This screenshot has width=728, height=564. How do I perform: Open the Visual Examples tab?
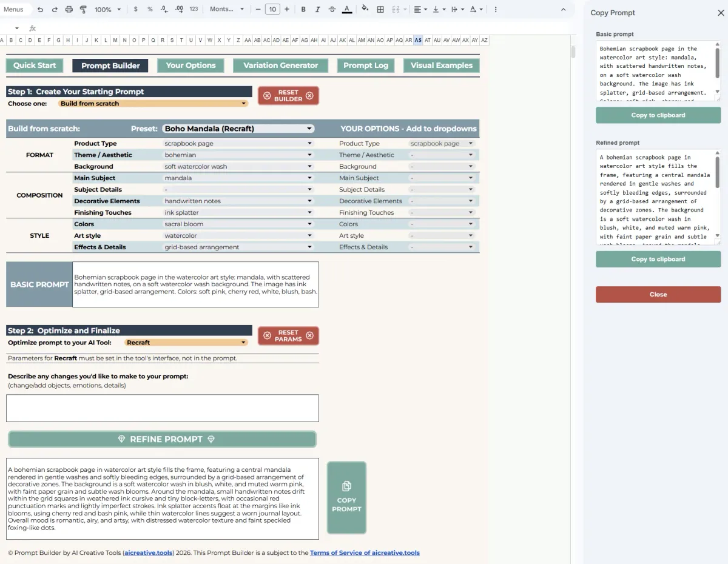[441, 65]
